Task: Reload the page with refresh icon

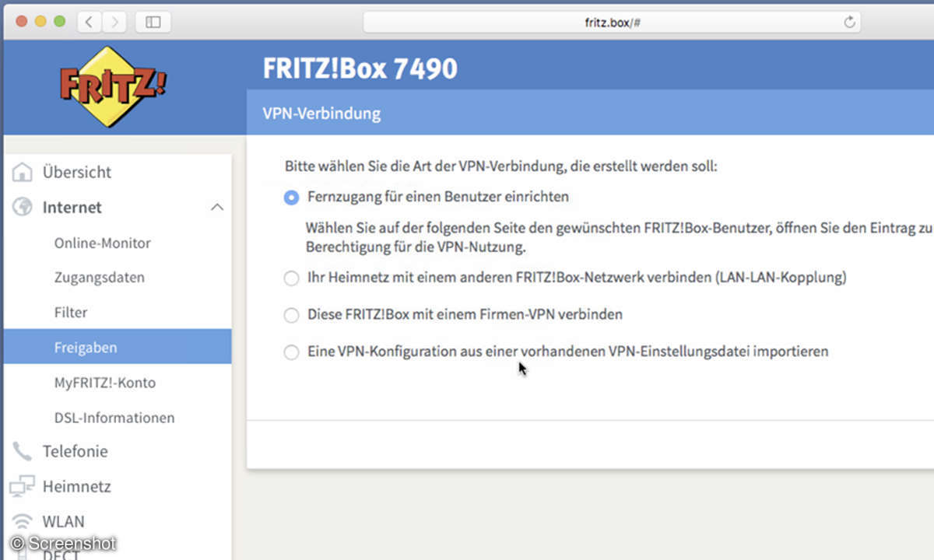Action: [849, 23]
